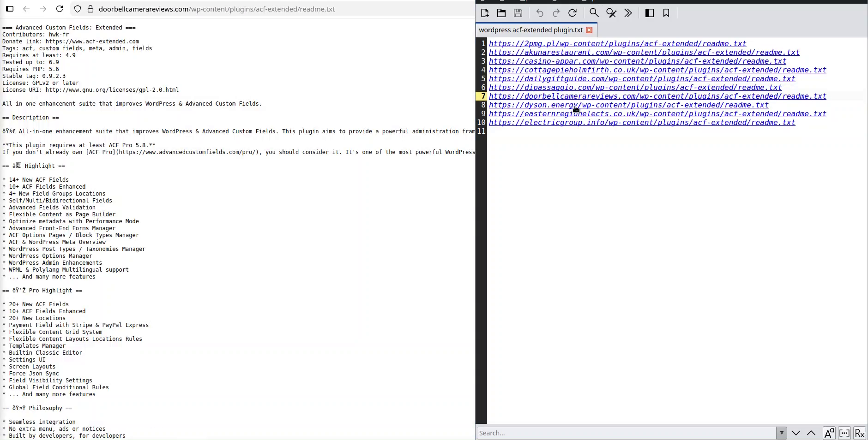Close the wordpress acf-extended plugin.txt tab
This screenshot has width=868, height=440.
point(589,30)
